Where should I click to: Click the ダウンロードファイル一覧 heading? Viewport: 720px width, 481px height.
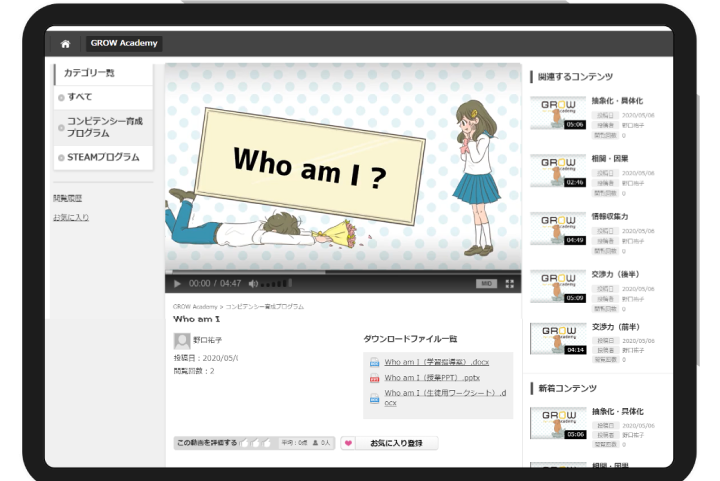click(410, 339)
